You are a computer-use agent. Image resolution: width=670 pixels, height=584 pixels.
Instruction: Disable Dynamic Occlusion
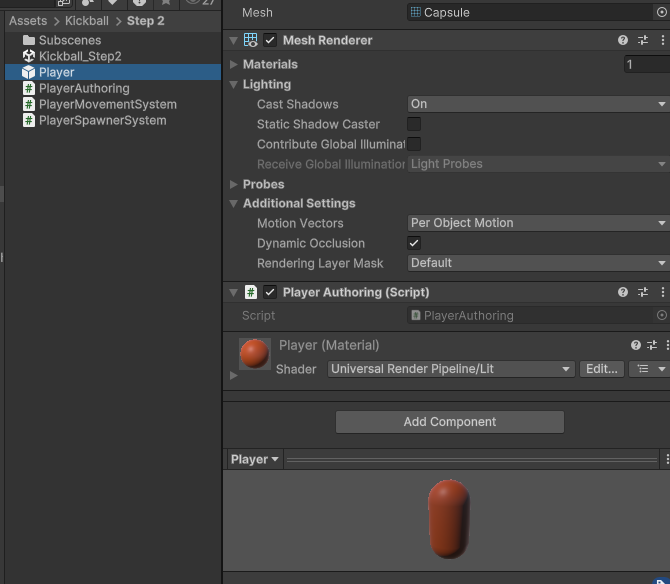click(x=414, y=243)
